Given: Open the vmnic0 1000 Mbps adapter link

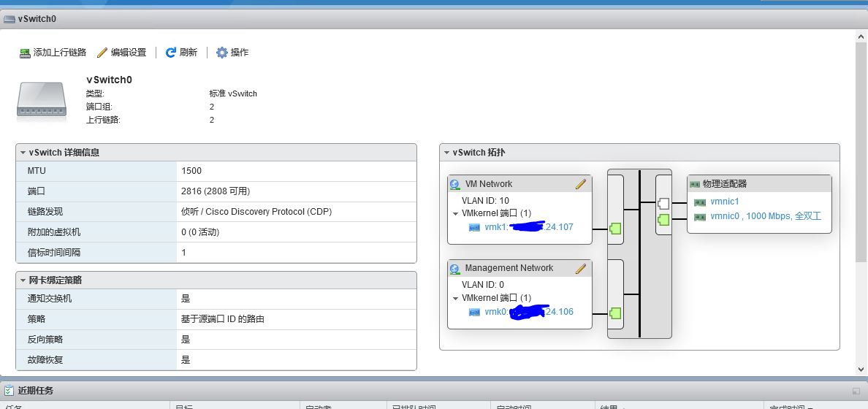Looking at the screenshot, I should click(766, 217).
